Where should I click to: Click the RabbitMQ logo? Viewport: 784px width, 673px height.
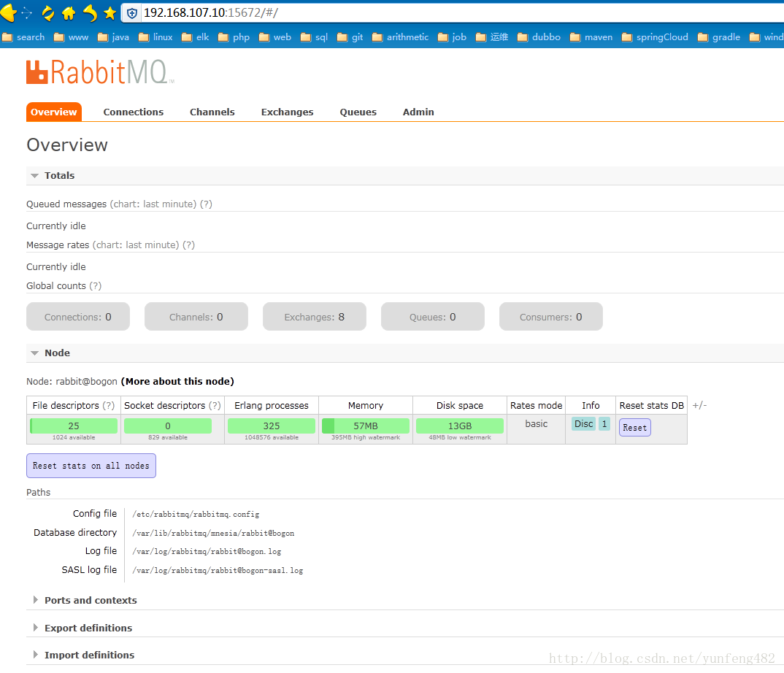99,72
